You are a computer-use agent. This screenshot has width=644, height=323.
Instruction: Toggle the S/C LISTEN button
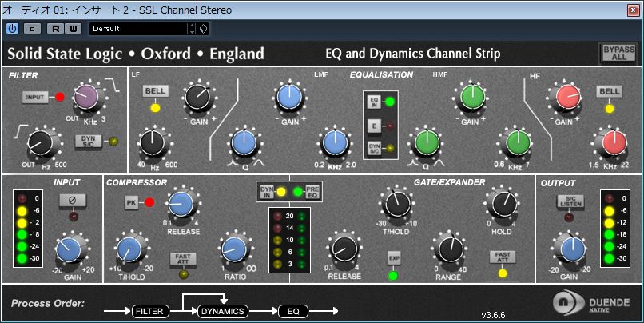tap(570, 201)
